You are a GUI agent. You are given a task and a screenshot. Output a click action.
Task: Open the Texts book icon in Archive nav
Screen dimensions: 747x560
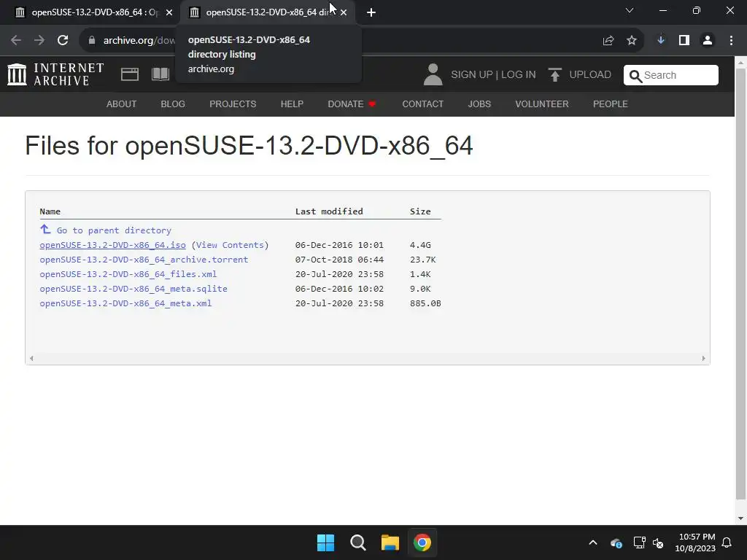pos(160,74)
